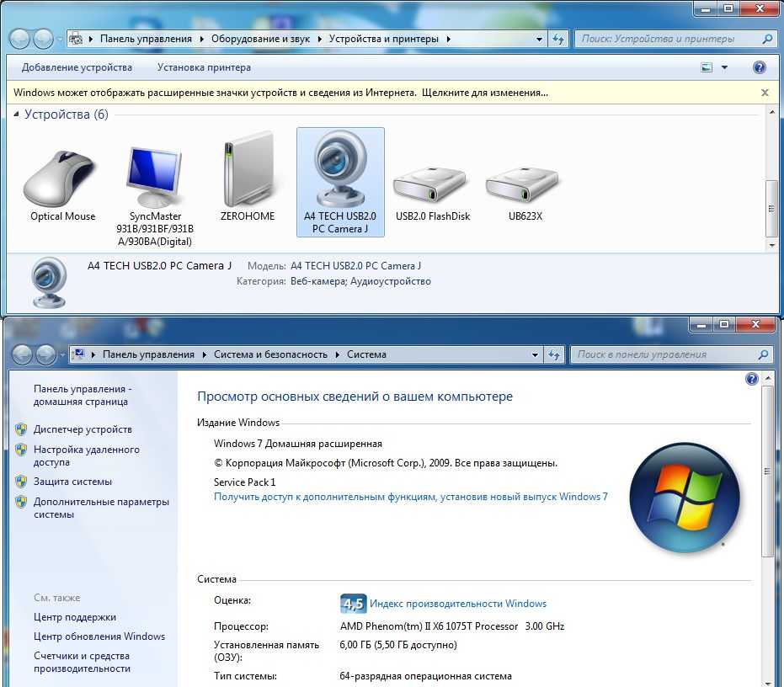Click refresh button next to Devices address bar

click(x=557, y=39)
